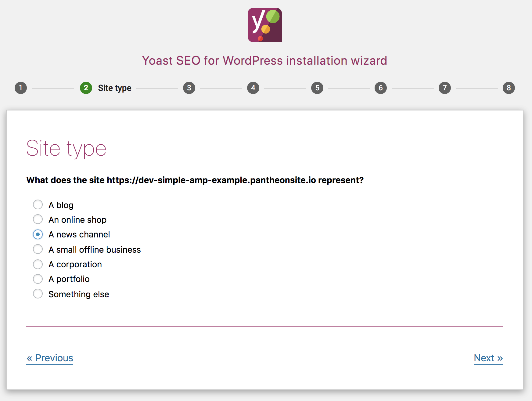
Task: Choose 'An online shop' radio button
Action: (x=38, y=219)
